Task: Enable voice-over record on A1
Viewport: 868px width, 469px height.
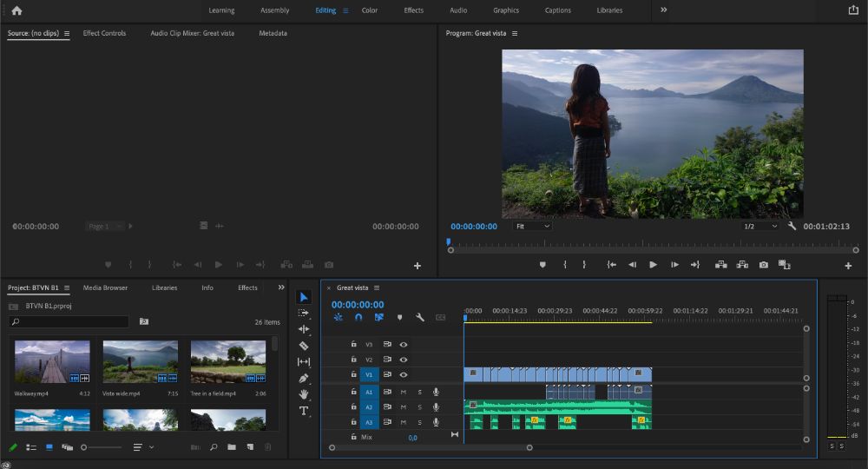Action: coord(437,392)
